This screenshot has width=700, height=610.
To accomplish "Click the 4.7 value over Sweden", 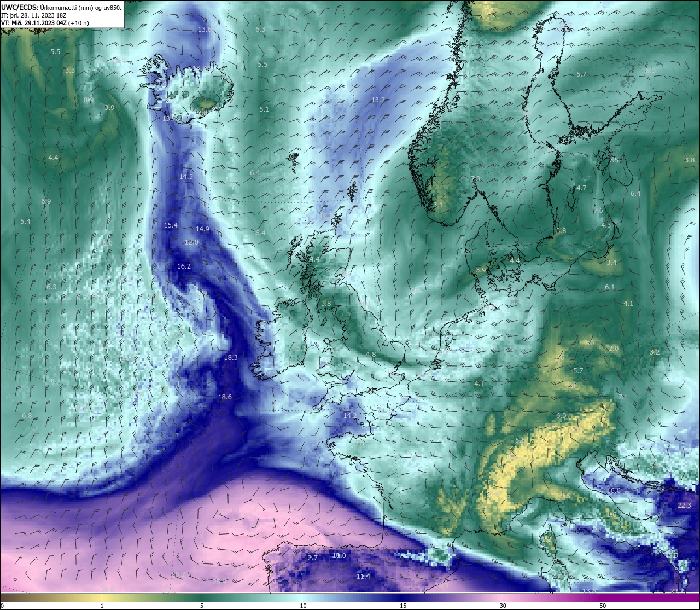I will [581, 188].
